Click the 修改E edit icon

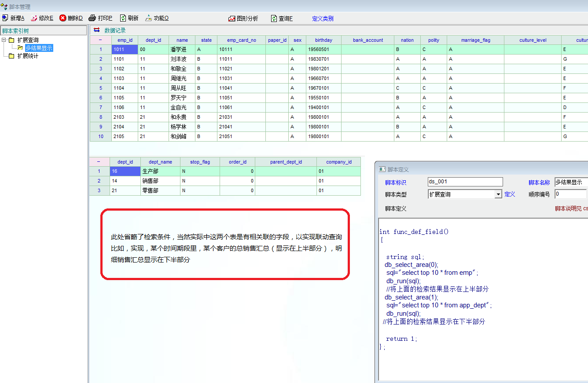[x=34, y=18]
